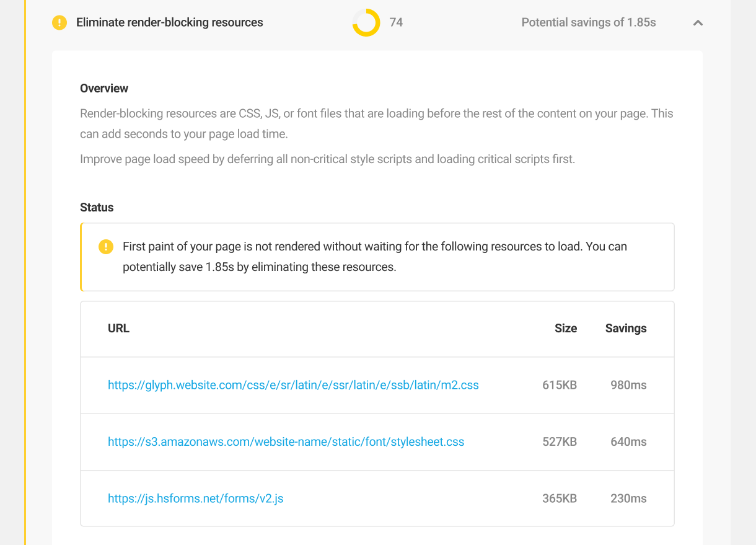Viewport: 756px width, 545px height.
Task: Select the 615KB size value in the first row
Action: pos(560,384)
